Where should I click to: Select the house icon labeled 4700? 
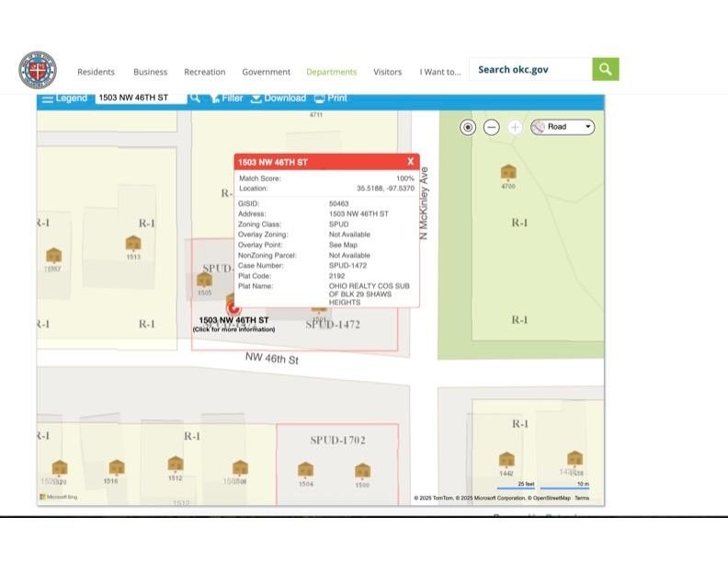508,172
